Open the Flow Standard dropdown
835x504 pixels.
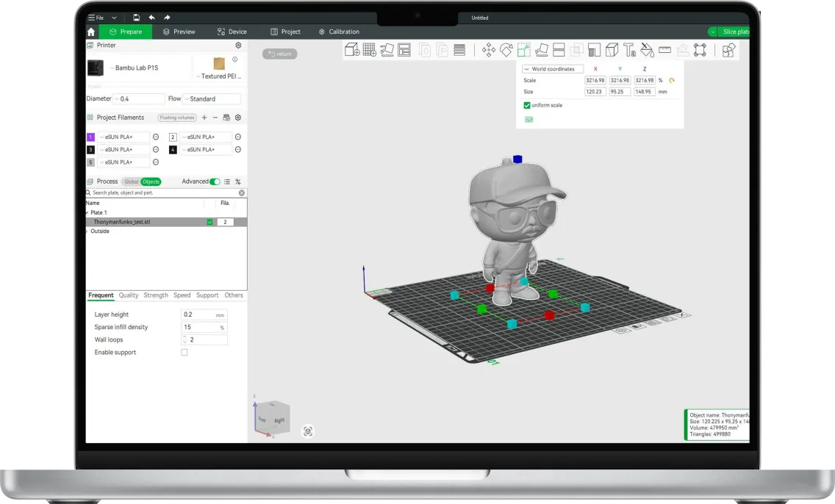coord(212,98)
